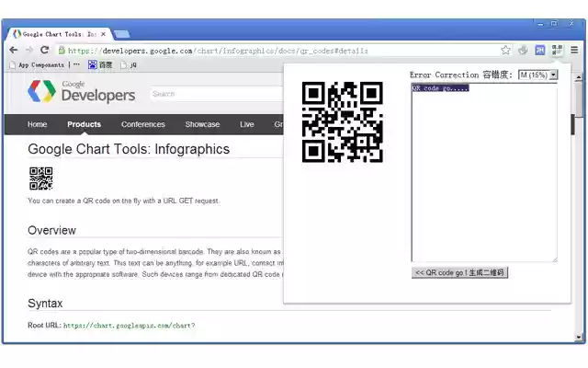Click the QR code extension toolbar icon
This screenshot has height=368, width=588.
click(x=557, y=50)
